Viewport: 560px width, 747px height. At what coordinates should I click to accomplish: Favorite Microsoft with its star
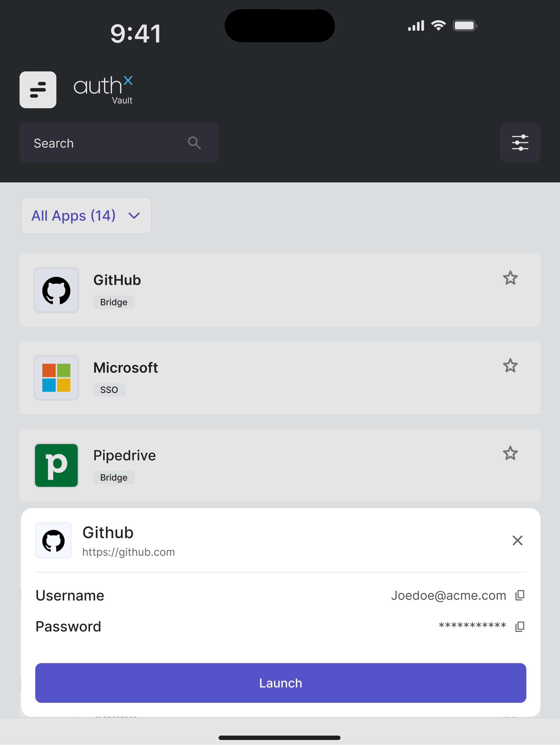pos(510,366)
